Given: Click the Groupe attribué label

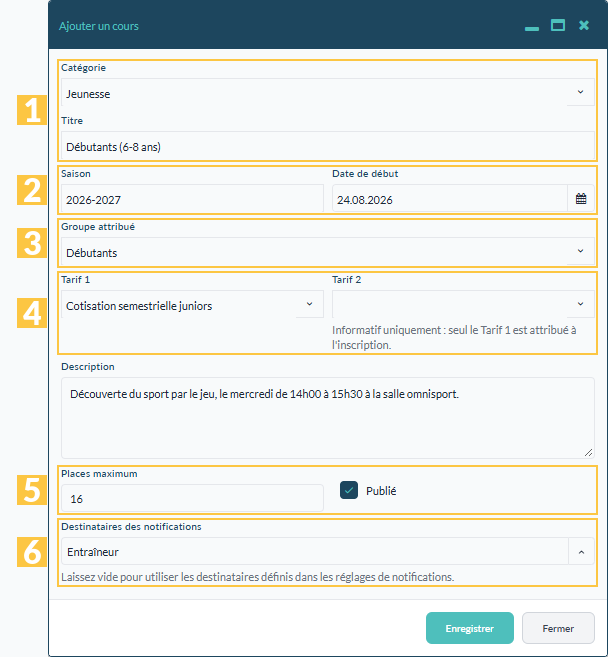Looking at the screenshot, I should click(98, 227).
